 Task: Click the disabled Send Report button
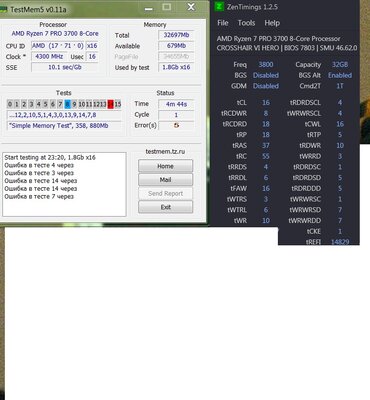point(165,193)
